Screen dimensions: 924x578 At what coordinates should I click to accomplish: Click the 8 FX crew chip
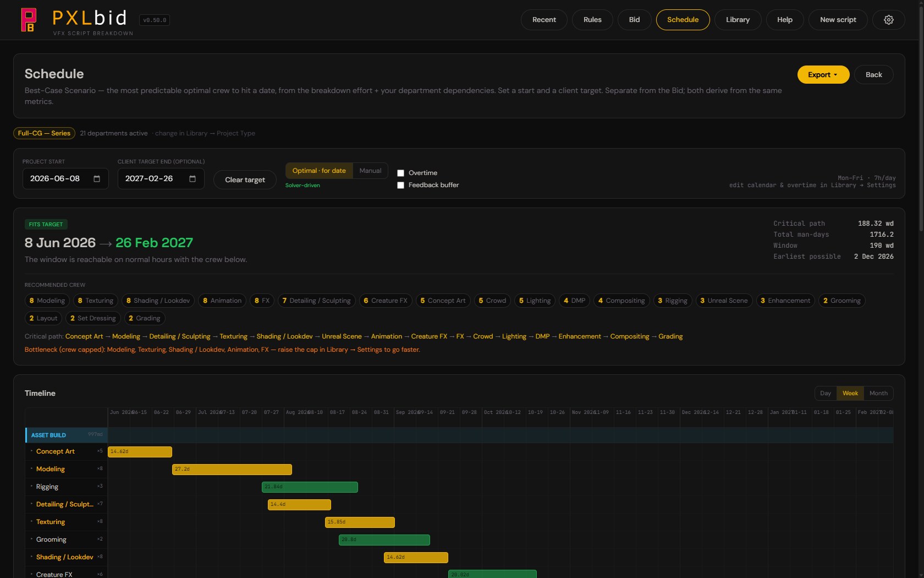(262, 301)
